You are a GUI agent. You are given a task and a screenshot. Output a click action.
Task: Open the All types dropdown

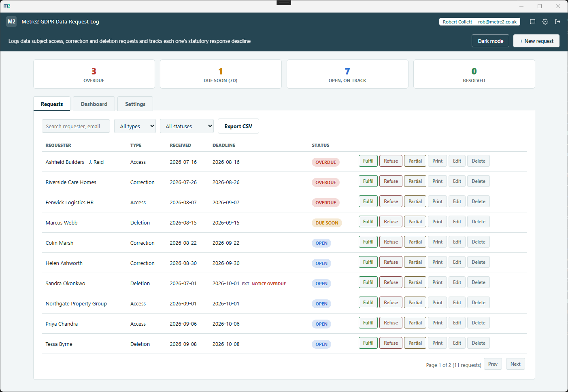point(135,126)
